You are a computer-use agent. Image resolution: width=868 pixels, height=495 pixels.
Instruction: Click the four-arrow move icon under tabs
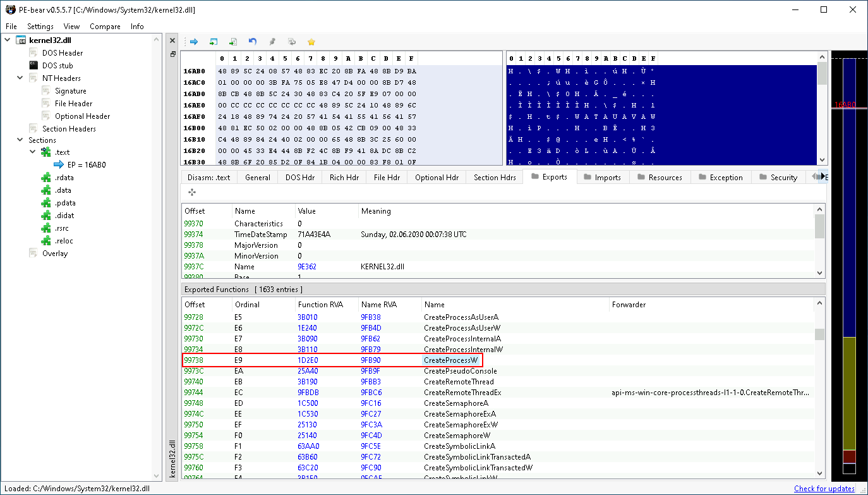coord(191,192)
